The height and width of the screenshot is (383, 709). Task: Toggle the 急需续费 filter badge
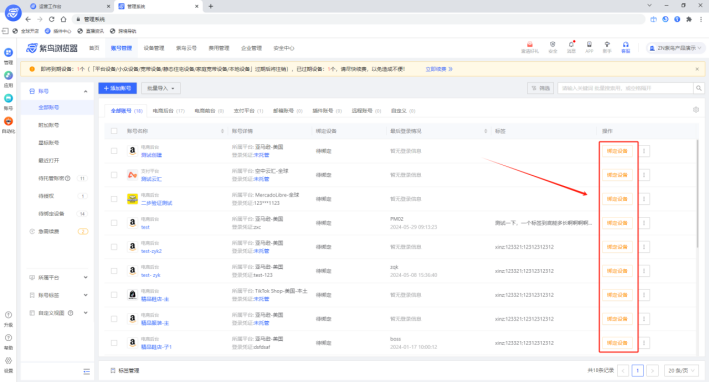[x=83, y=232]
